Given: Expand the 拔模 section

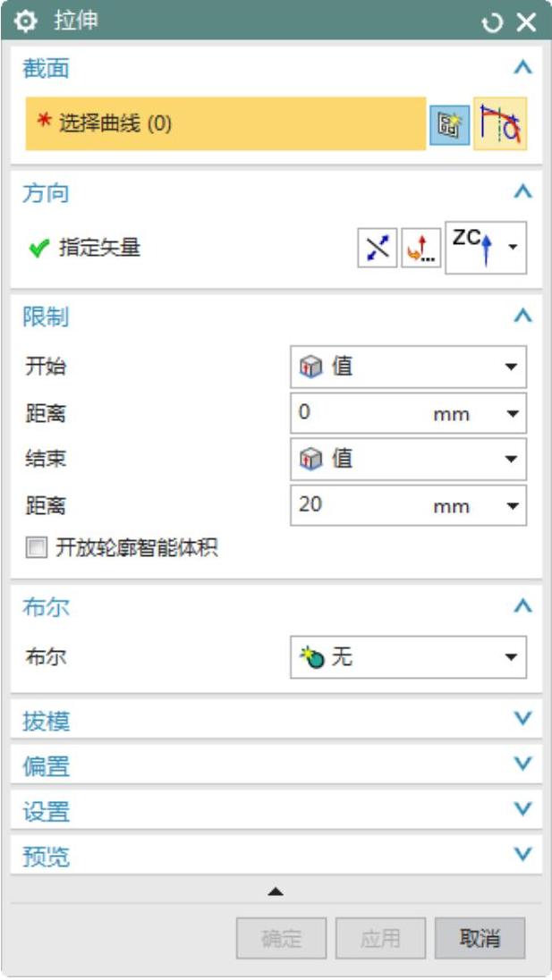Looking at the screenshot, I should (524, 719).
